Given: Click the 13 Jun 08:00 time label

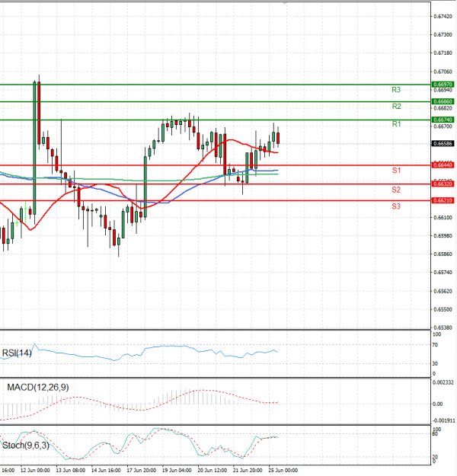Looking at the screenshot, I should click(x=70, y=470).
